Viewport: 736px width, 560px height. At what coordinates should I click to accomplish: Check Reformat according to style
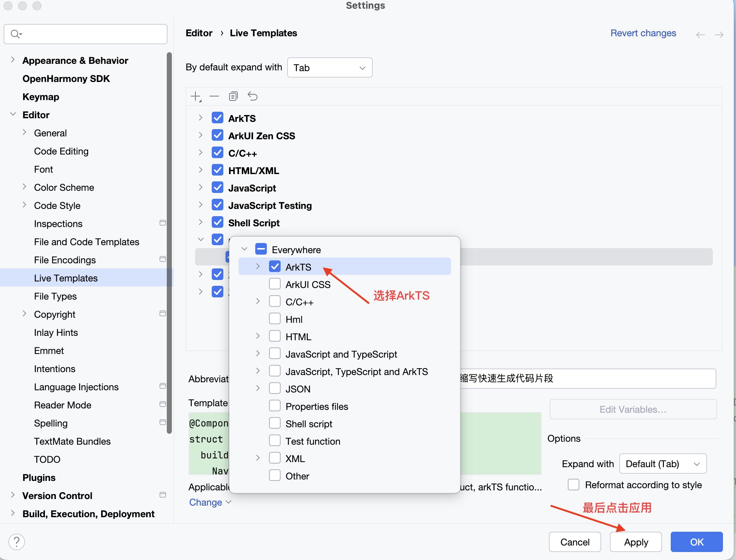tap(574, 485)
